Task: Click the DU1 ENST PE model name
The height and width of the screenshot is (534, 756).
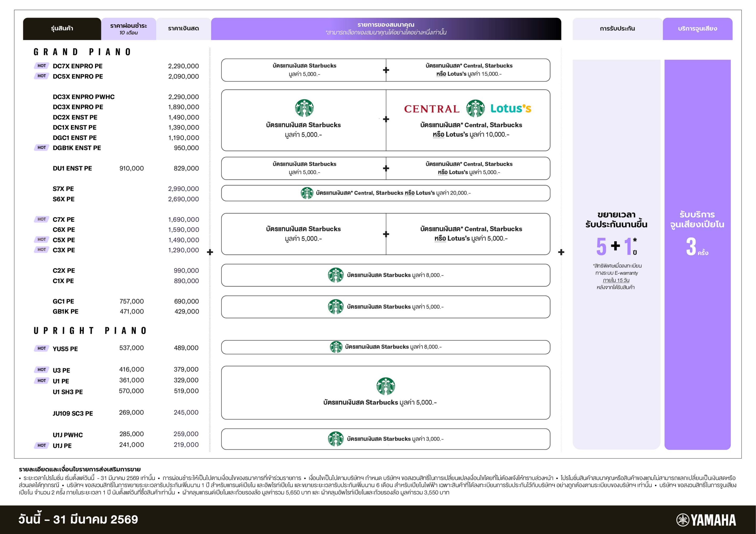Action: click(72, 168)
